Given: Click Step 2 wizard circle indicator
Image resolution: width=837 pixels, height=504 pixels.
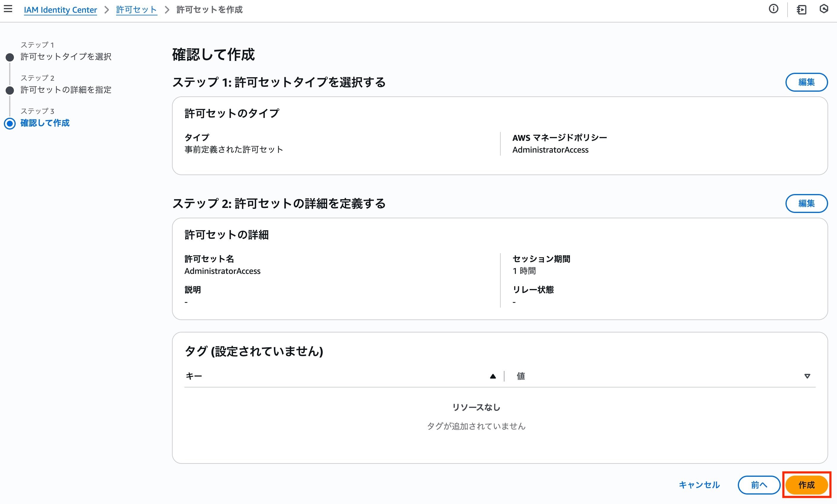Looking at the screenshot, I should coord(10,90).
